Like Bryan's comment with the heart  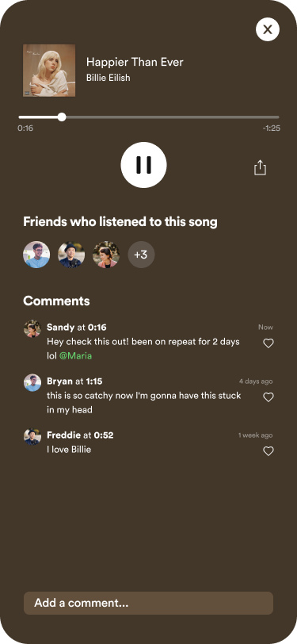[x=268, y=397]
